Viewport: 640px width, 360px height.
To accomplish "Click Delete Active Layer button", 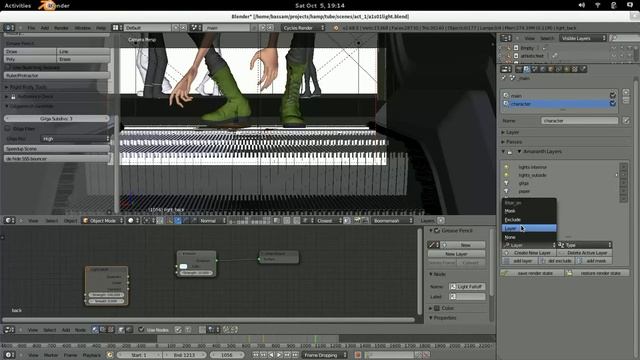I will (584, 253).
